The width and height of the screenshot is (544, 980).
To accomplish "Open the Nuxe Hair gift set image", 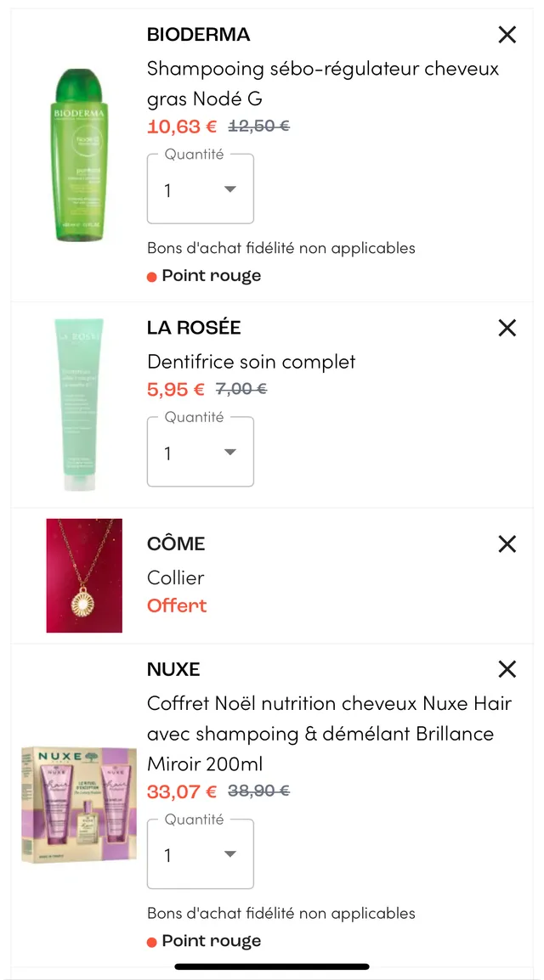I will (x=79, y=805).
